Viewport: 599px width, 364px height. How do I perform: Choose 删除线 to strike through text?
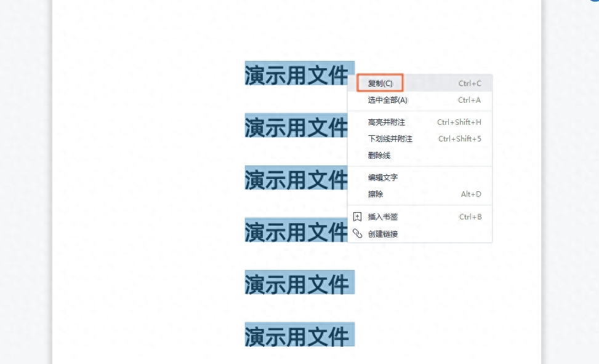[379, 155]
